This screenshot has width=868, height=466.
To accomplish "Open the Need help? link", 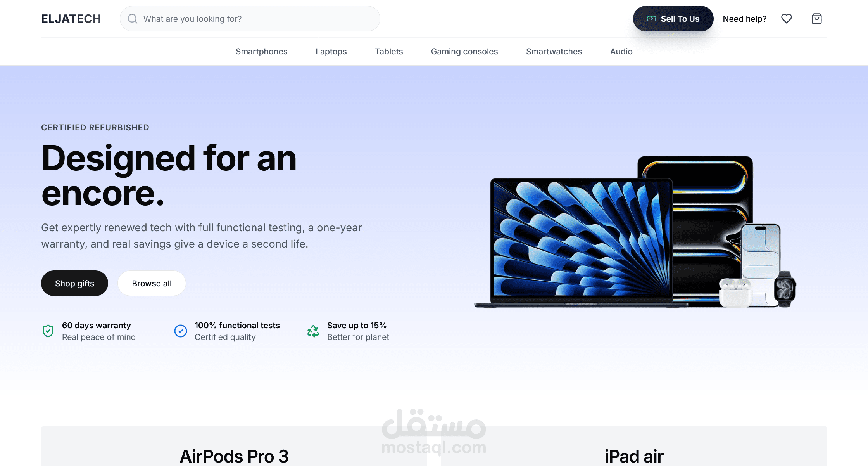I will click(745, 19).
